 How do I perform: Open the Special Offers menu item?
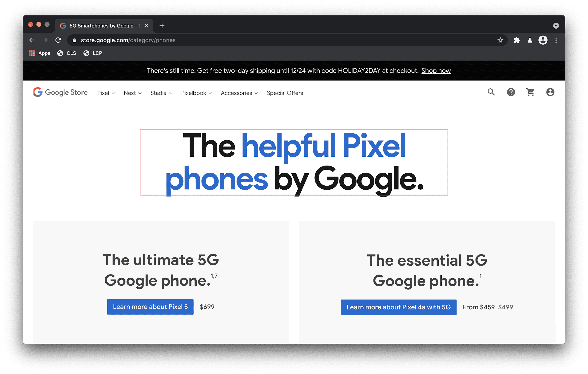click(285, 92)
